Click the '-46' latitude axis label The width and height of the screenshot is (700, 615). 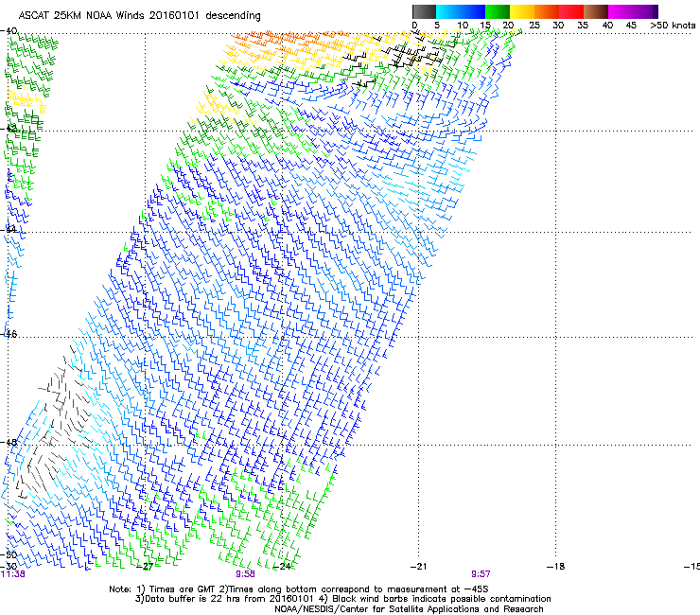9,334
